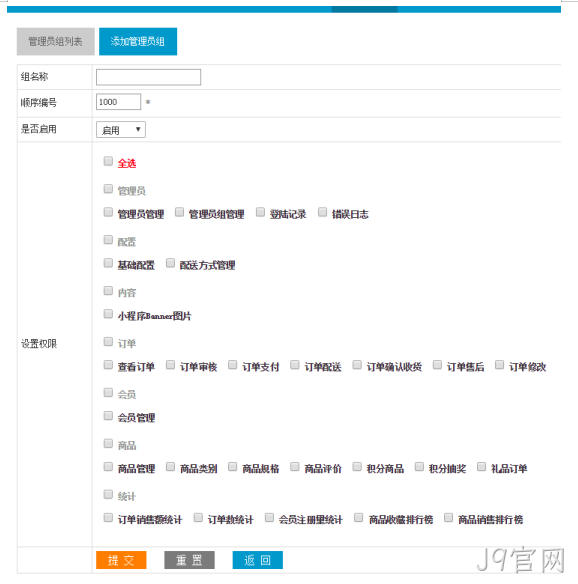Check the 商品收藏排行榜 checkbox

click(359, 517)
